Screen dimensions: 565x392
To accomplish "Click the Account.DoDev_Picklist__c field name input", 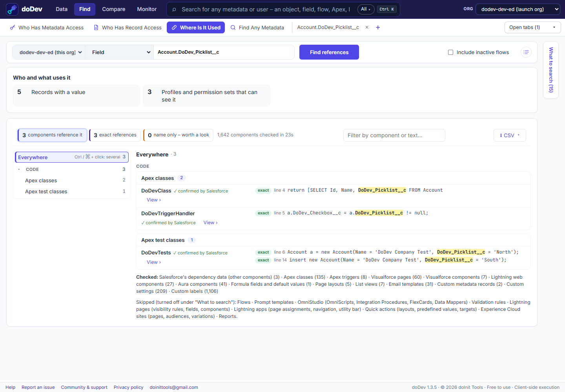I will pyautogui.click(x=224, y=52).
